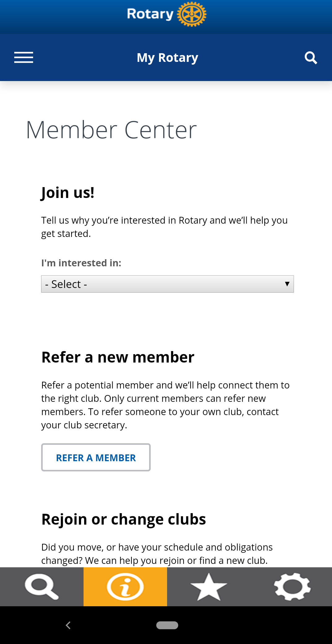Tap the My Rotary header title

(167, 58)
